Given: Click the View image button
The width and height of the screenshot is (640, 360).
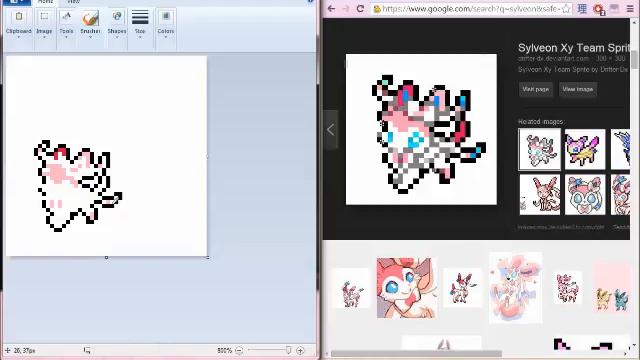Looking at the screenshot, I should point(578,89).
